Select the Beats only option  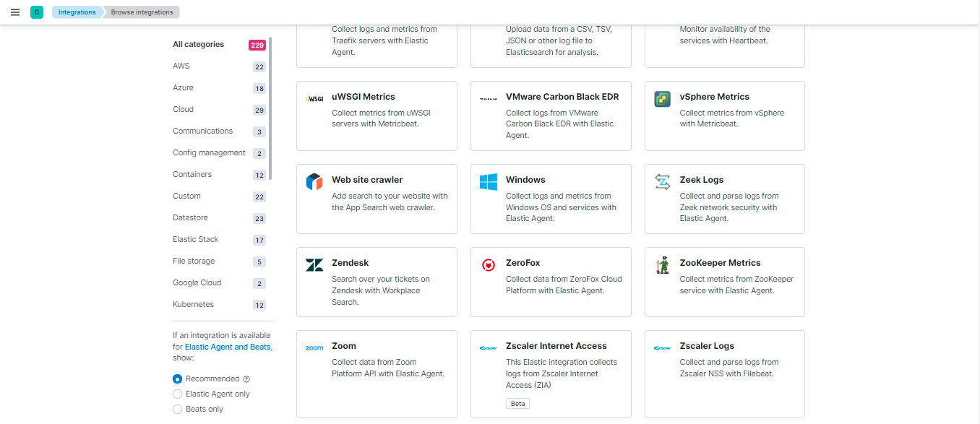click(x=178, y=410)
